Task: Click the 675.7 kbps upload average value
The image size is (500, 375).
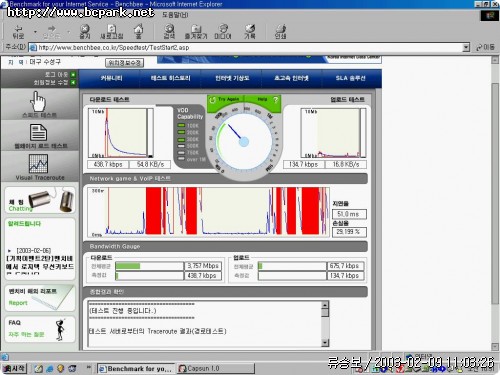Action: (x=345, y=266)
